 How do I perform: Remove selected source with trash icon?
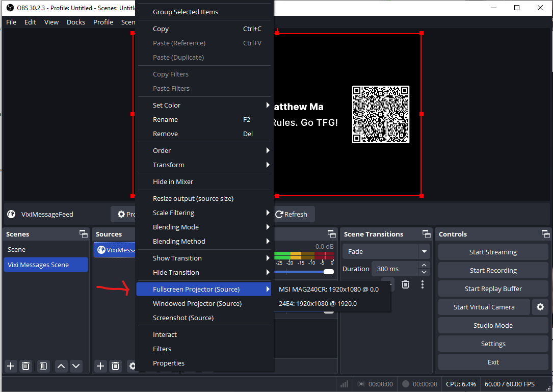115,366
